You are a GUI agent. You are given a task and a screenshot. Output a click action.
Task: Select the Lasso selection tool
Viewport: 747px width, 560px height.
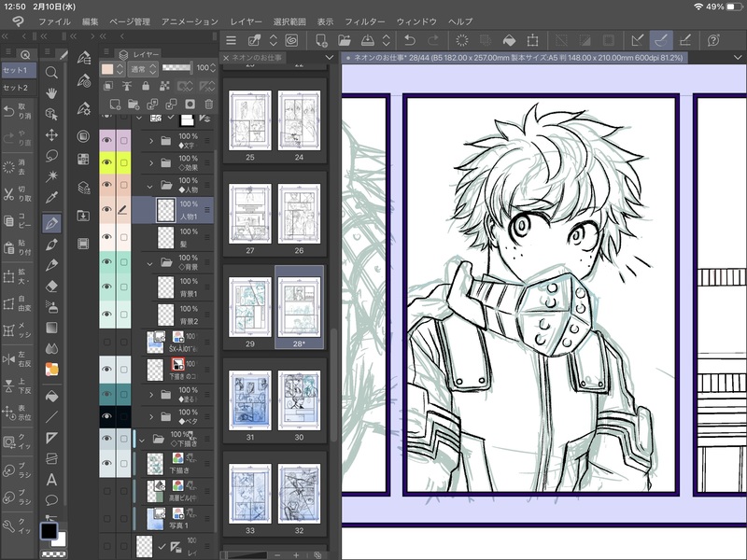coord(51,156)
